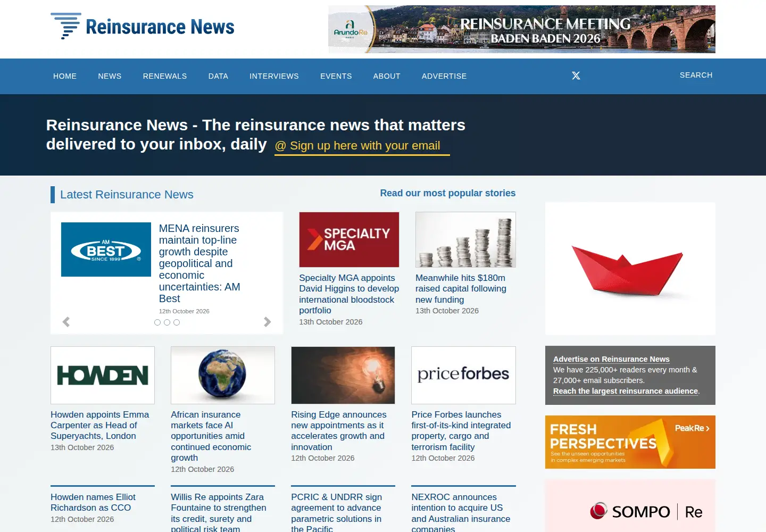Open PCRIC & UNDRR sign agreement article
The width and height of the screenshot is (766, 532).
coord(336,512)
